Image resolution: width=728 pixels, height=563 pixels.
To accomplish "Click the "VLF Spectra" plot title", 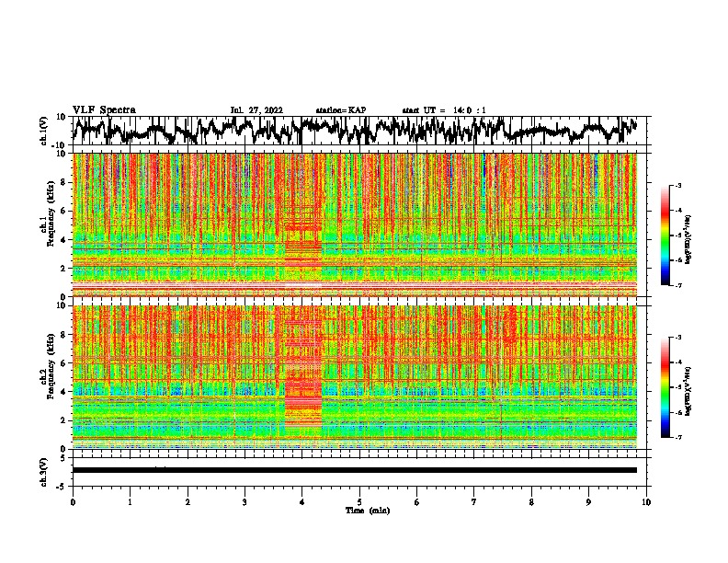I will click(x=104, y=110).
